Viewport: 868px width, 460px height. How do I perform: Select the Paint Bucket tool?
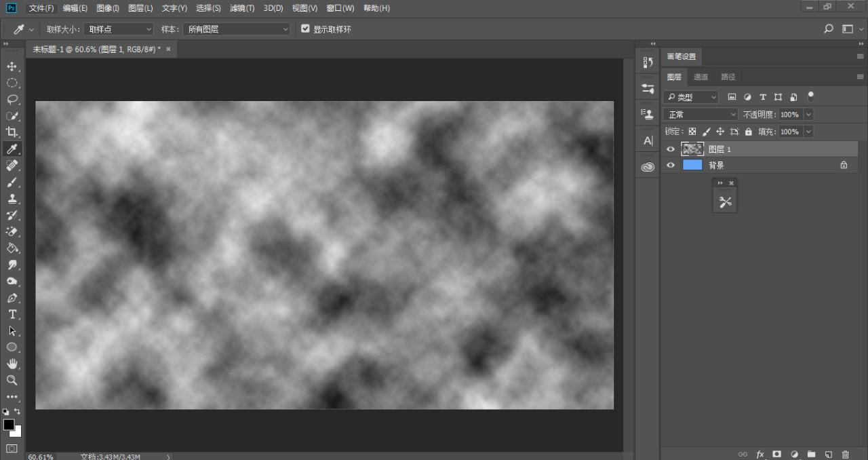tap(12, 248)
